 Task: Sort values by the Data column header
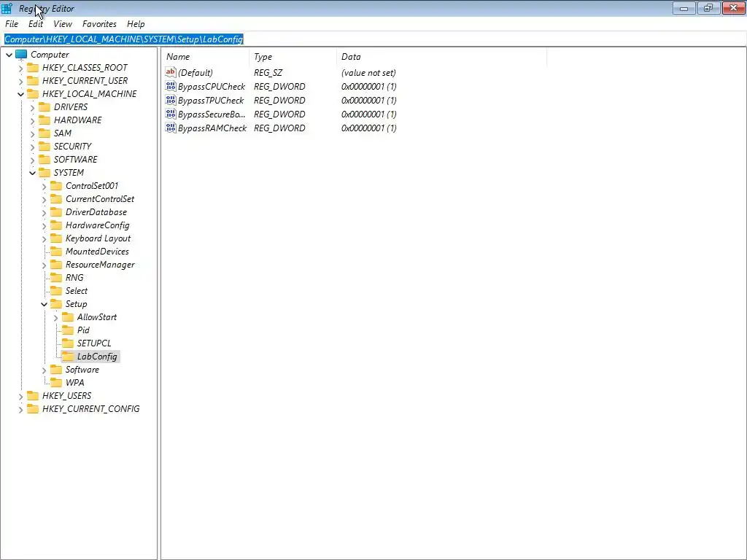pos(441,57)
